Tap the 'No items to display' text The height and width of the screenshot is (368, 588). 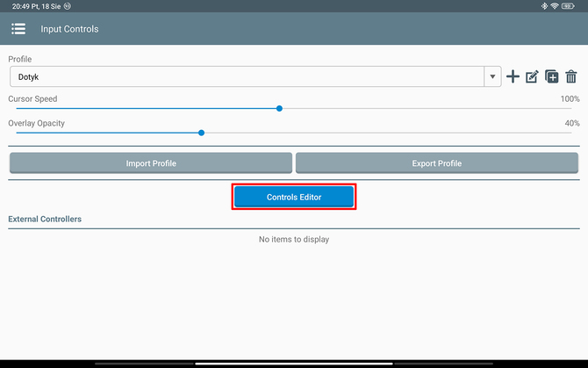click(294, 239)
